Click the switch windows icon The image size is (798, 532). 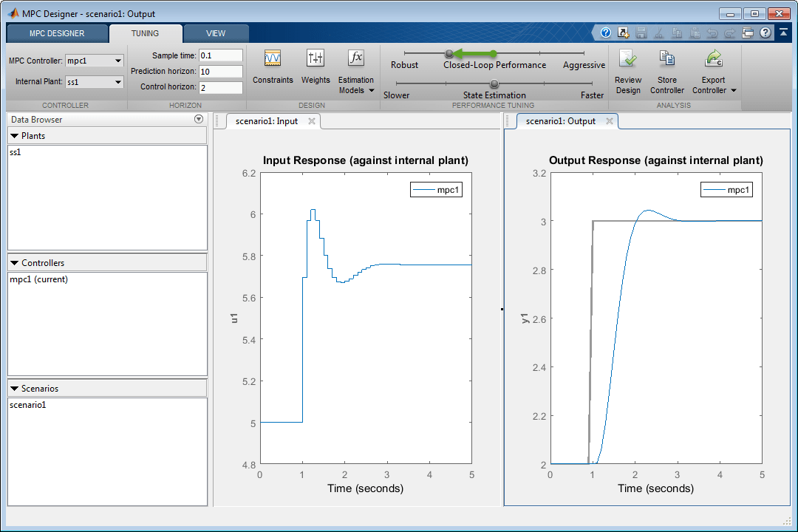point(748,33)
